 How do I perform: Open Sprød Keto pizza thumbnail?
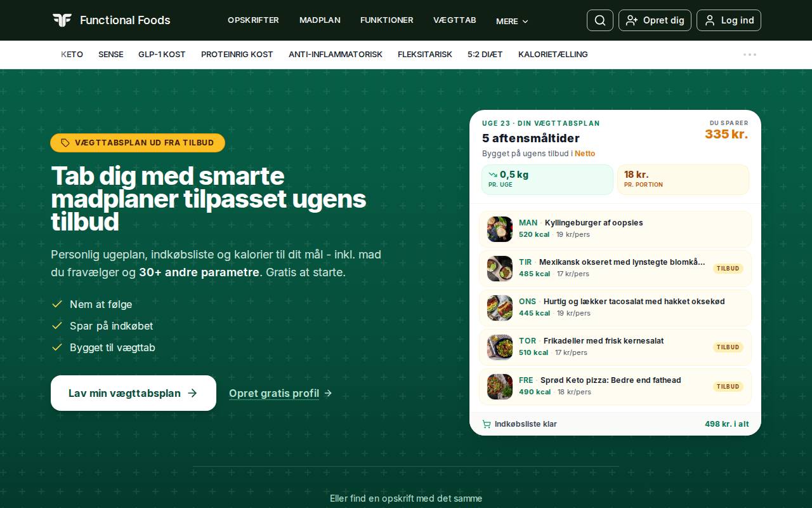[500, 387]
